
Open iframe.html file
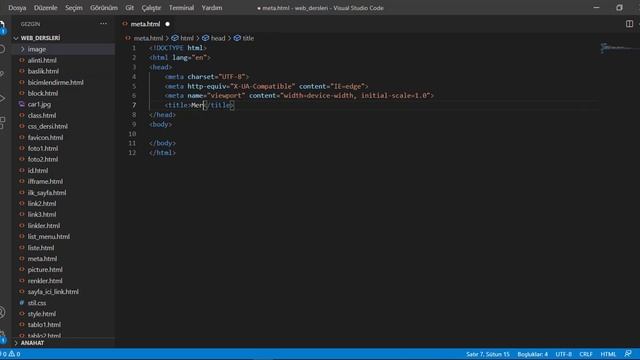point(45,181)
